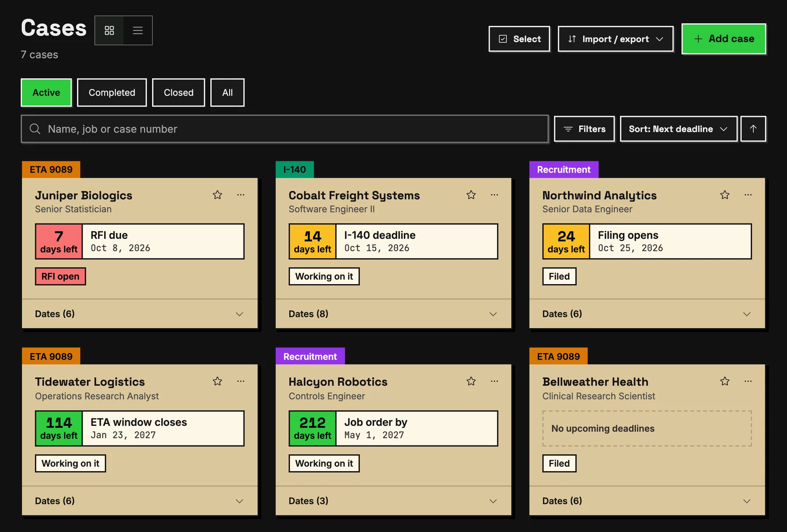Viewport: 787px width, 532px height.
Task: Star the Halcyon Robotics case
Action: (471, 382)
